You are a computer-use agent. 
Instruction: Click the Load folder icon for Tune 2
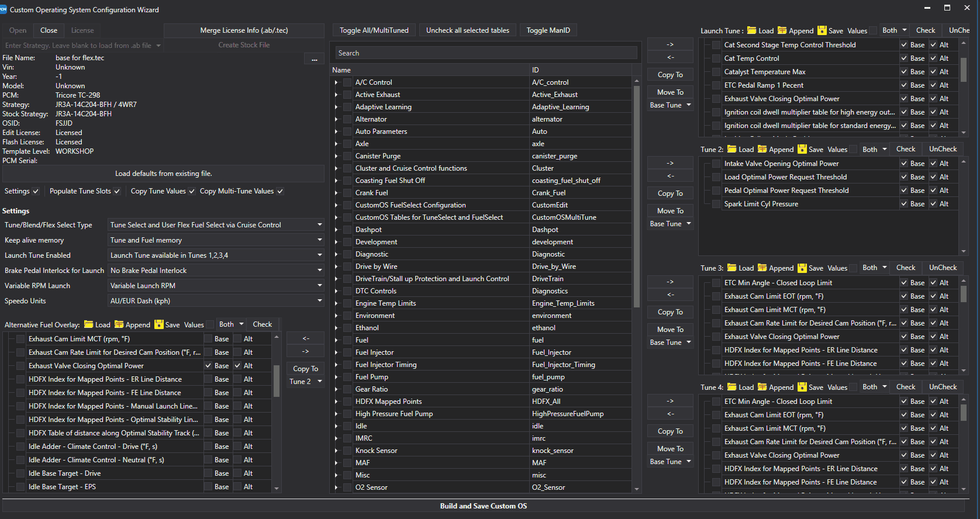pyautogui.click(x=732, y=149)
